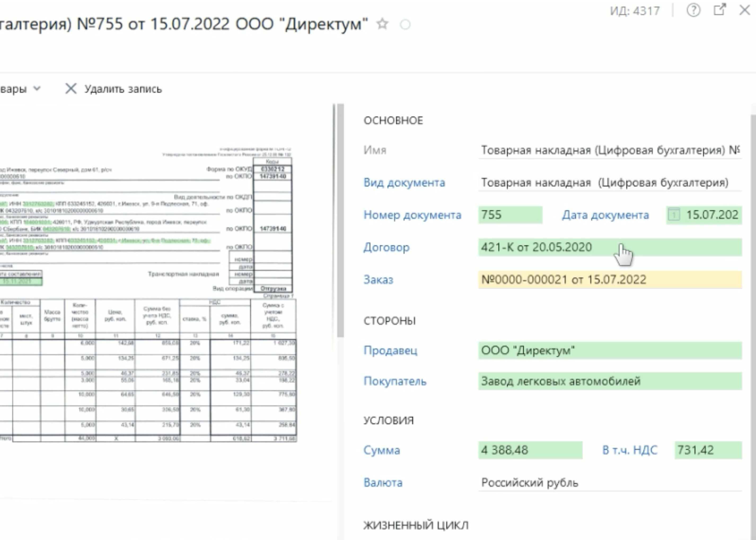
Task: Close the document card
Action: coord(745,10)
